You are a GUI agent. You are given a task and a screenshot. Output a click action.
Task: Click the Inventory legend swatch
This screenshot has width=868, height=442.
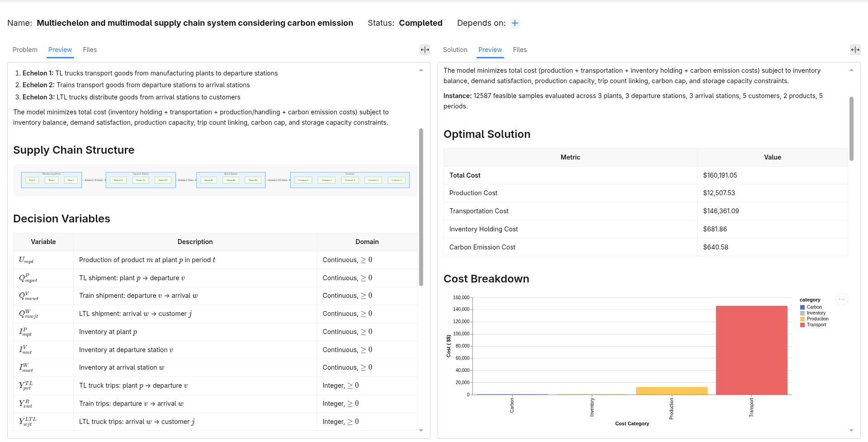(x=802, y=313)
